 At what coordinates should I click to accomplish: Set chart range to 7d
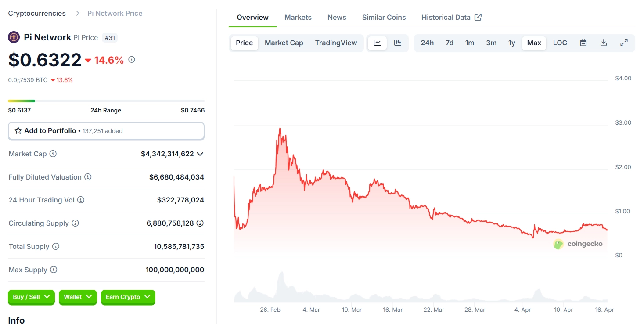pos(450,43)
